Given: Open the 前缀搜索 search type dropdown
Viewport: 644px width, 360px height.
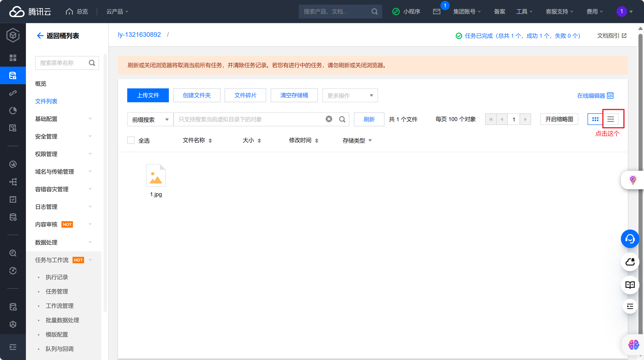Looking at the screenshot, I should [150, 120].
